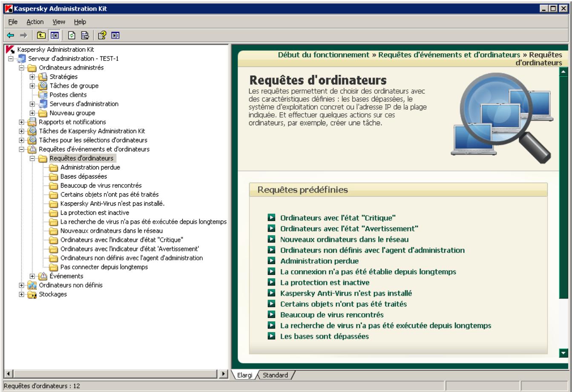The image size is (572, 392).
Task: Click the Kaspersky Administration Kit root icon
Action: click(11, 49)
